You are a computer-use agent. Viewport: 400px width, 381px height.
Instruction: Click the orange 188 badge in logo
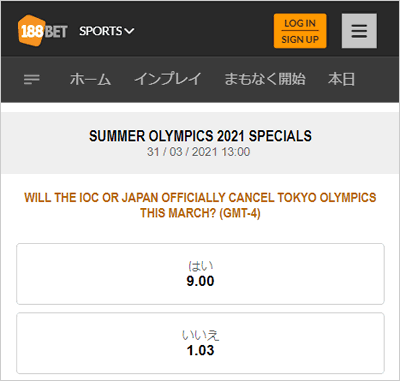click(x=31, y=31)
